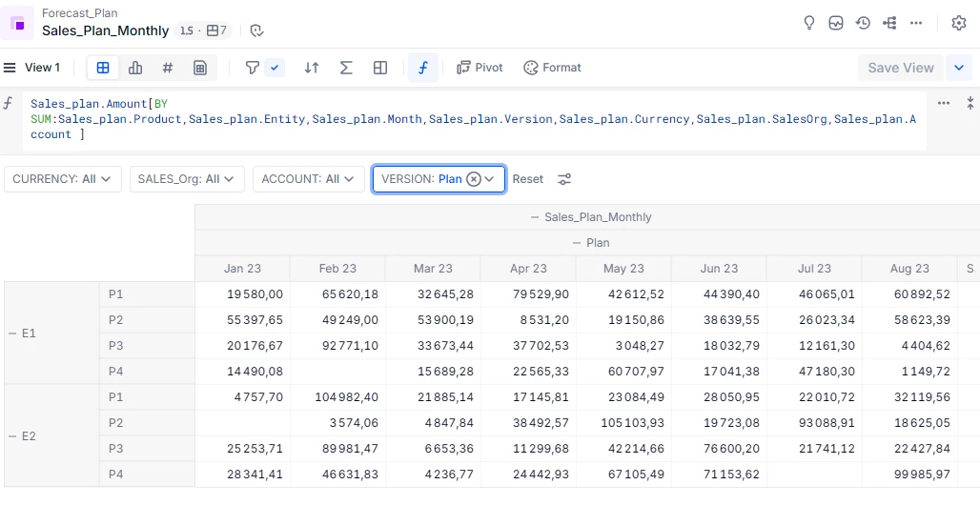Switch to bar chart view

[135, 68]
